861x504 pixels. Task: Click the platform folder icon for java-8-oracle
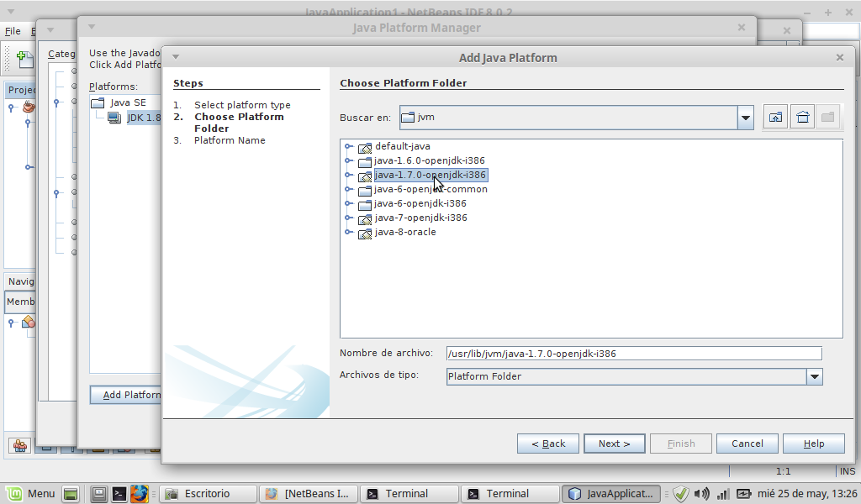click(x=365, y=233)
